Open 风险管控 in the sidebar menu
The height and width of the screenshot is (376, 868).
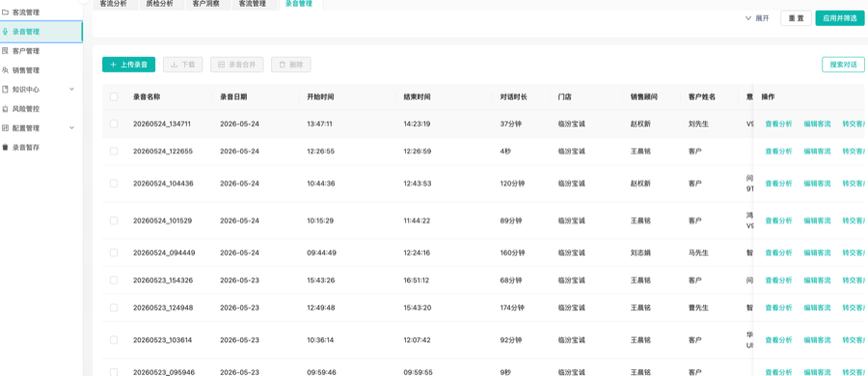click(x=26, y=109)
